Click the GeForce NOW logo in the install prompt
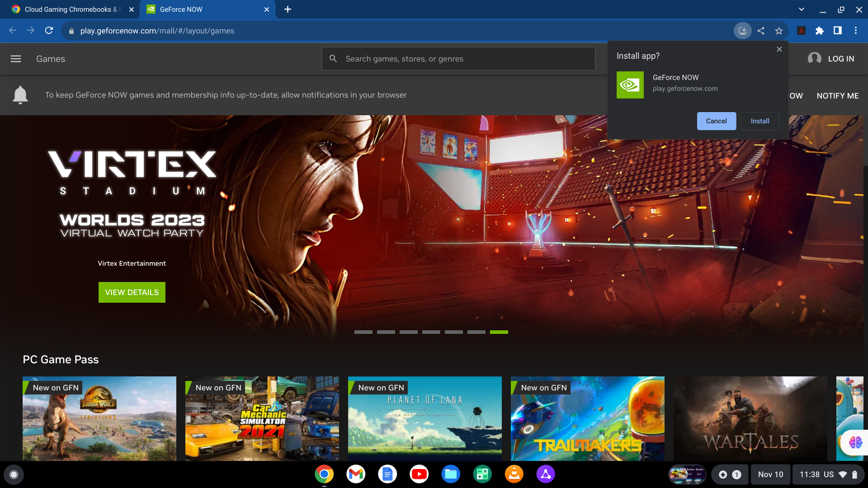Screen dimensions: 868x488 point(629,84)
